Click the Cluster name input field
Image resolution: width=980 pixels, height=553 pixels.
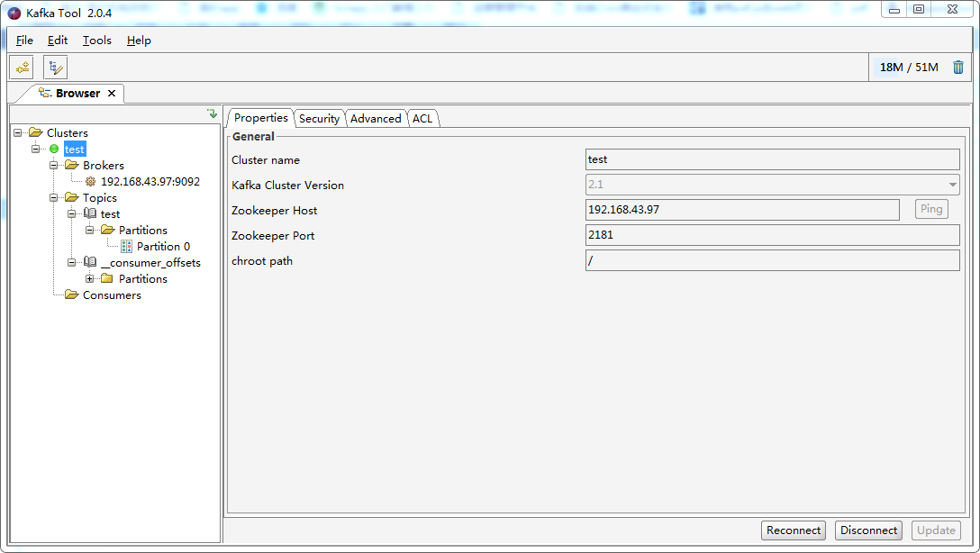pyautogui.click(x=773, y=159)
